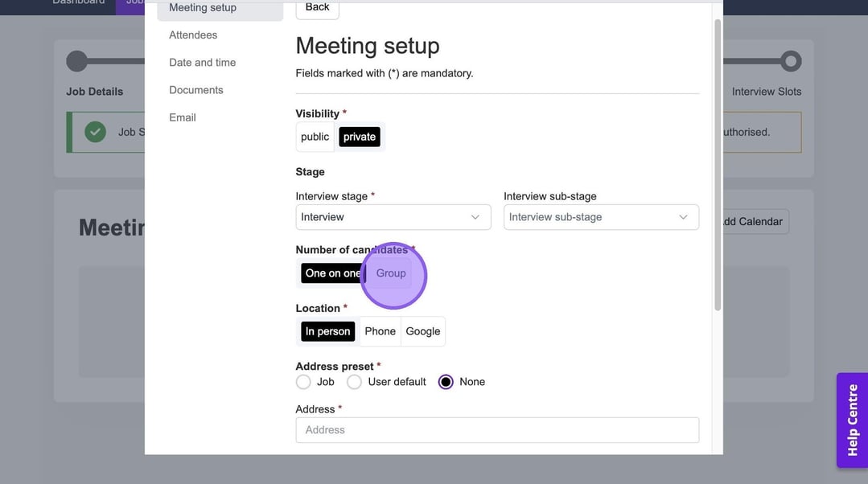Set visibility to private

(359, 137)
